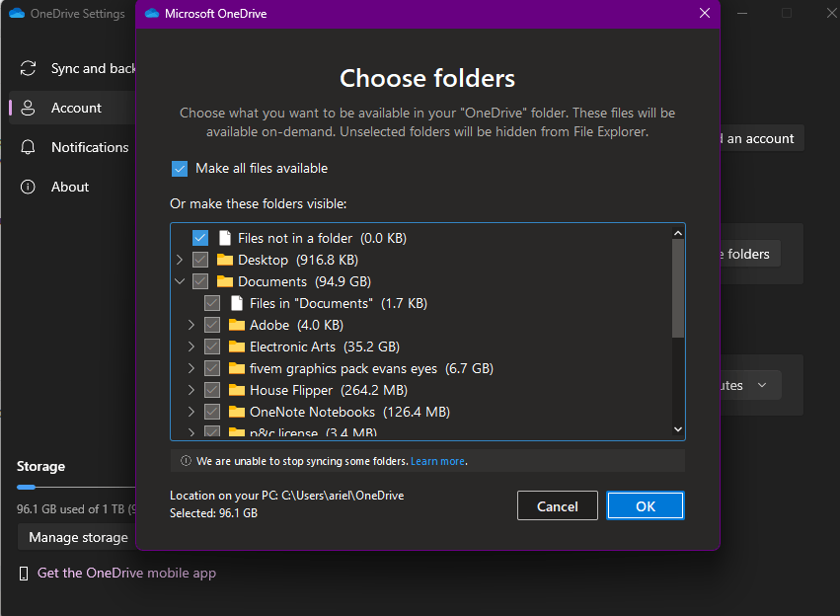Click the Files not in a folder file icon
Screen dimensions: 840x616
pos(225,238)
